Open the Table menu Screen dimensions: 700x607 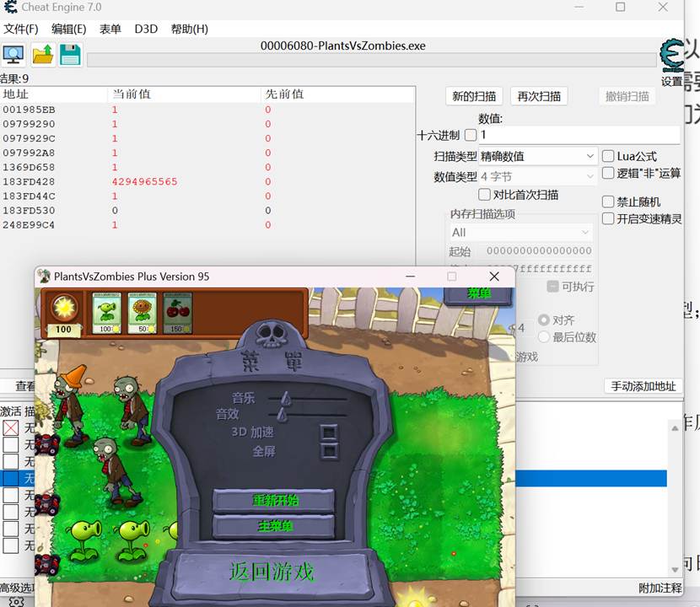[110, 29]
